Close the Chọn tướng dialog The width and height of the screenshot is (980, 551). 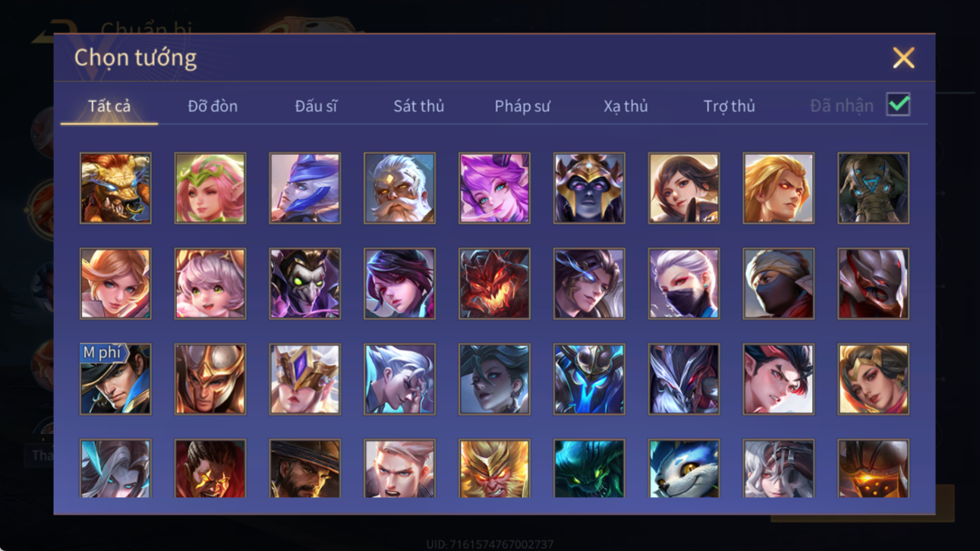pos(903,58)
